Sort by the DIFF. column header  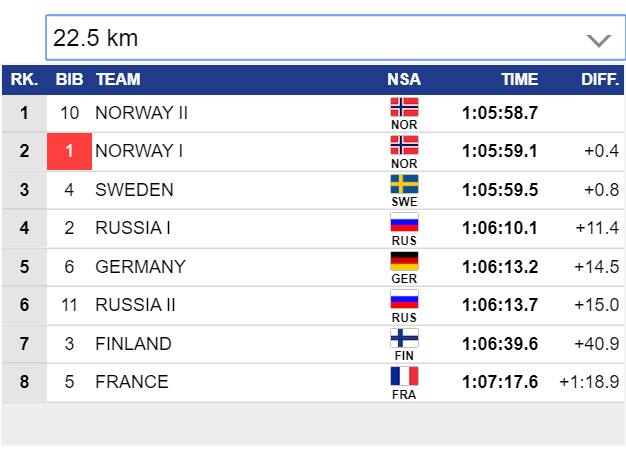(x=600, y=79)
